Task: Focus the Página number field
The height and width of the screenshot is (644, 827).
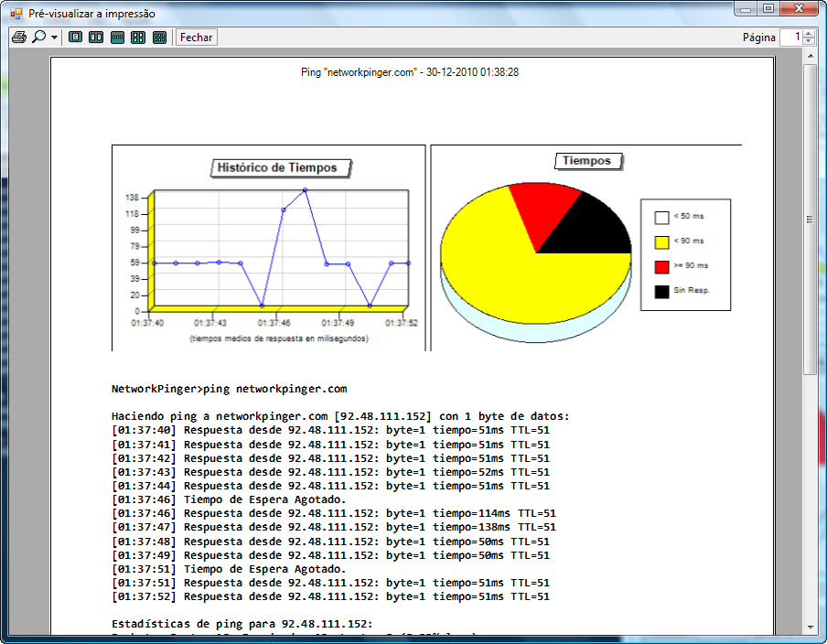Action: click(791, 38)
